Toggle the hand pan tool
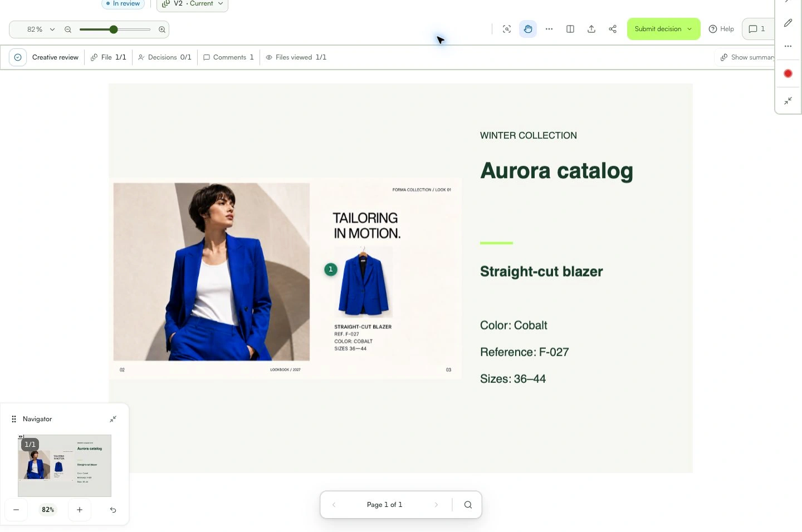802x532 pixels. pyautogui.click(x=528, y=29)
